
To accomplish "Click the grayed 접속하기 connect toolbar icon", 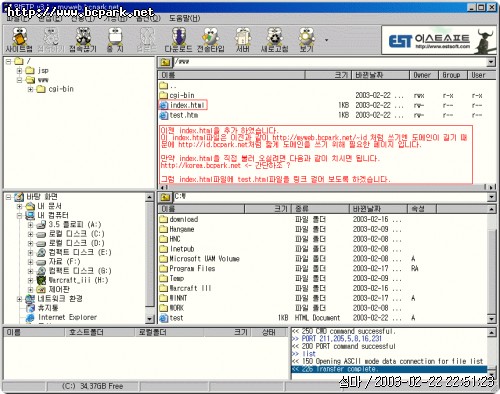I will coord(51,40).
